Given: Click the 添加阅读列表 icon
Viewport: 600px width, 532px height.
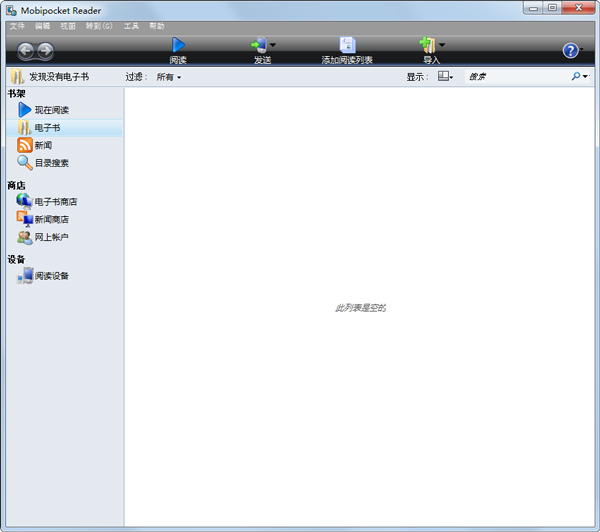Looking at the screenshot, I should 347,45.
